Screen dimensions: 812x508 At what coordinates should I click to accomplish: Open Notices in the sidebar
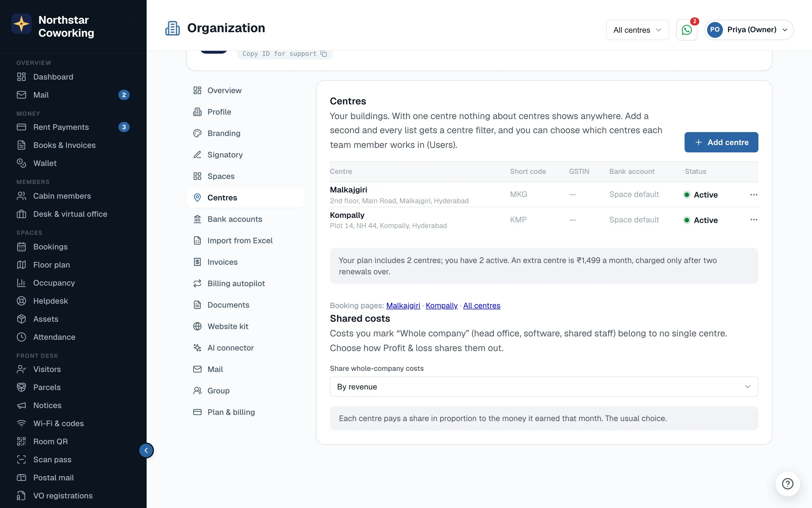(73, 406)
